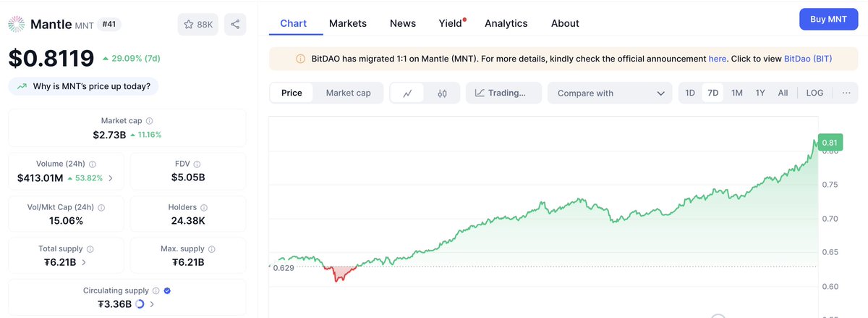Click the 0.75 y-axis label

pos(830,185)
